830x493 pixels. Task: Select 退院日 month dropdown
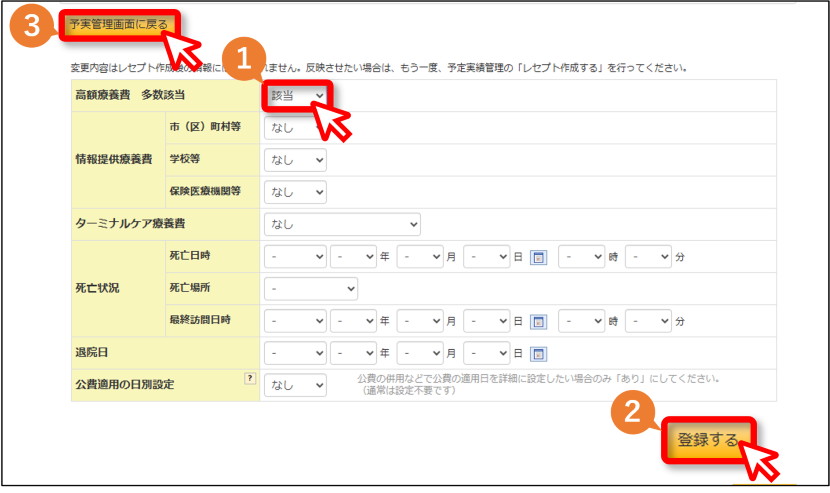tap(420, 353)
